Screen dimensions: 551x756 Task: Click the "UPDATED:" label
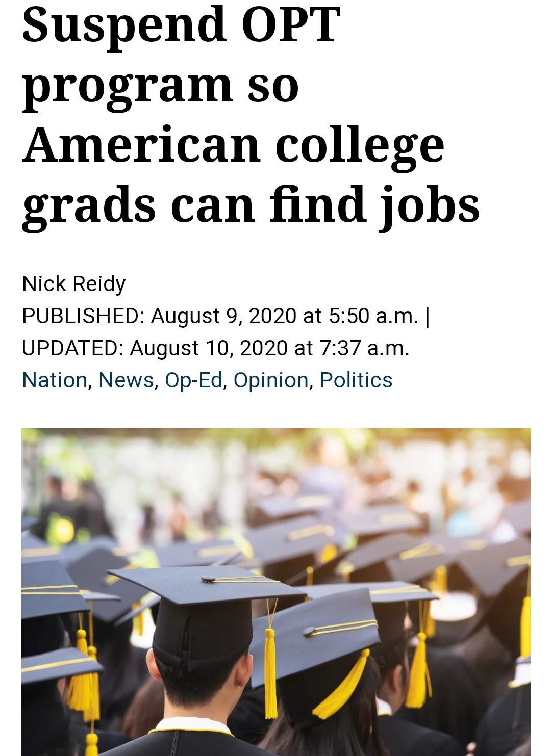72,348
